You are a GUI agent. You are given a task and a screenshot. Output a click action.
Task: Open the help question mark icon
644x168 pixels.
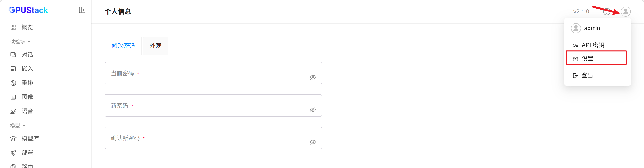tap(606, 11)
